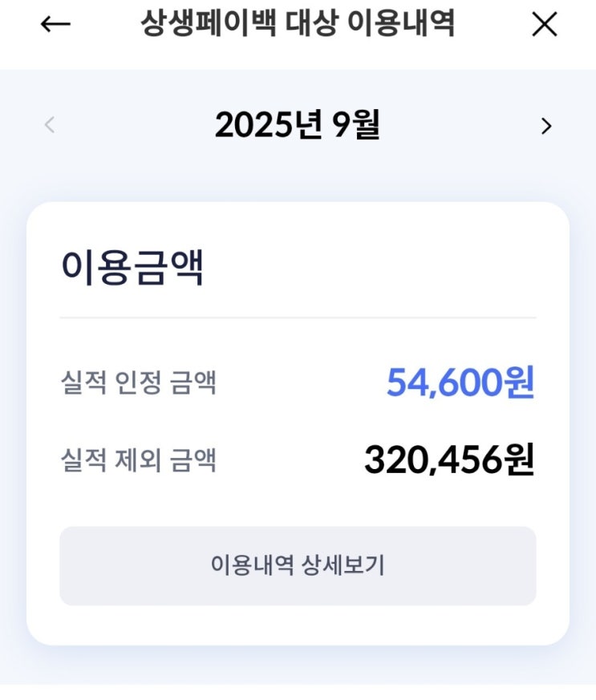Open 이용내역 상세보기 details button
The width and height of the screenshot is (596, 700).
click(298, 565)
